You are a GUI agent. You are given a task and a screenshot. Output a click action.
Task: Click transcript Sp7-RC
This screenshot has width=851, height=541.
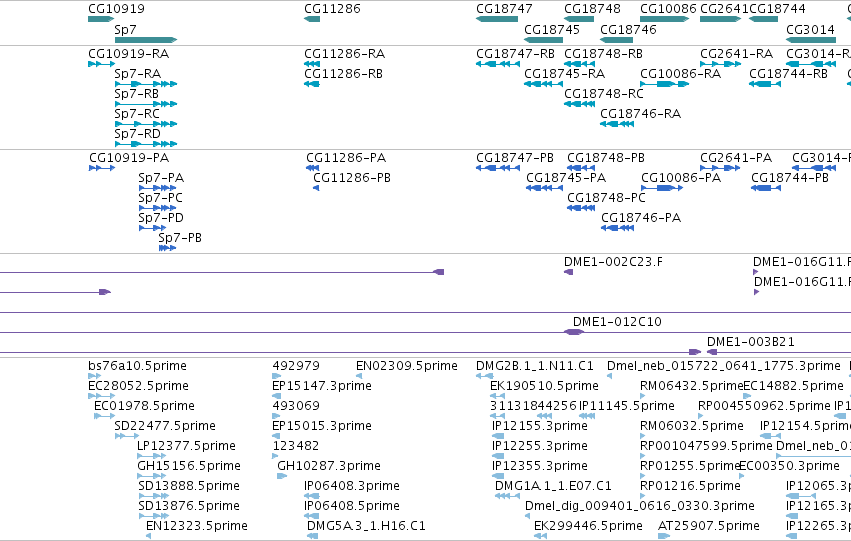[137, 114]
